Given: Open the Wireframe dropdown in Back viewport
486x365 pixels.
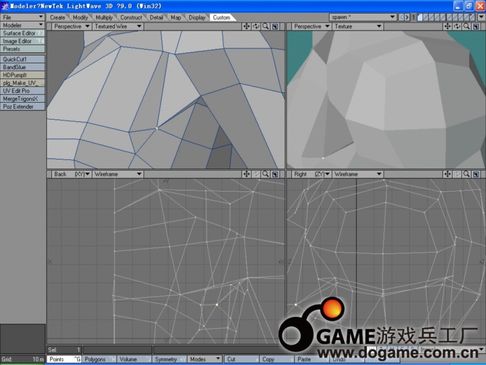Looking at the screenshot, I should (118, 174).
